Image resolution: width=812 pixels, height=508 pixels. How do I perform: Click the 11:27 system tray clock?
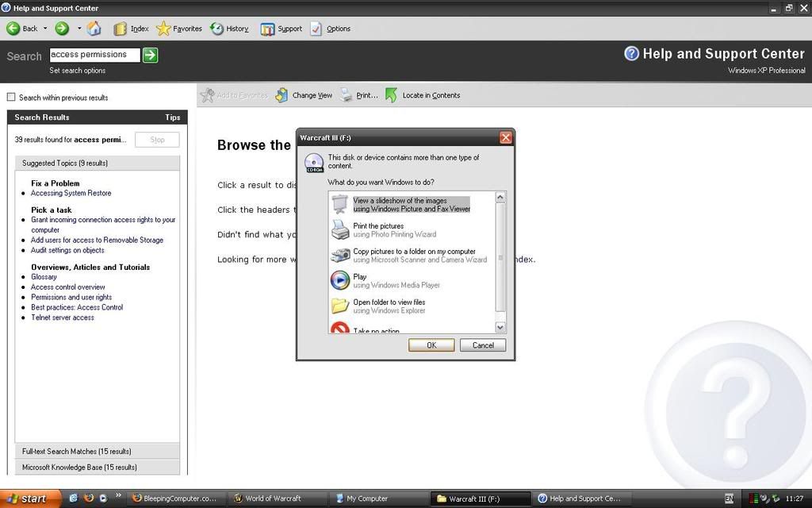coord(795,498)
